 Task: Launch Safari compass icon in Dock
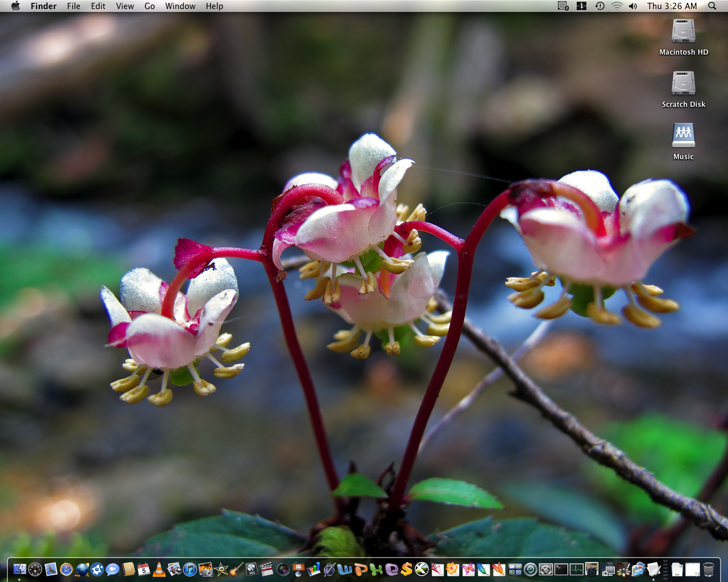click(x=67, y=569)
